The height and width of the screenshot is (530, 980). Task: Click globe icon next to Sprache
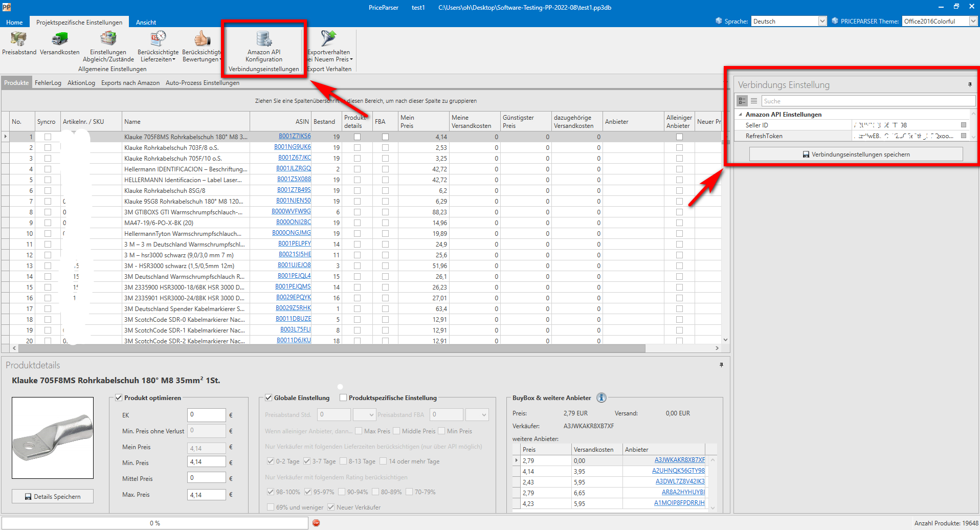click(719, 21)
